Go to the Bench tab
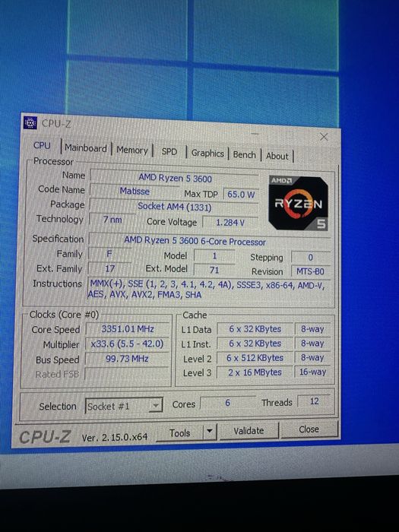 (x=244, y=155)
